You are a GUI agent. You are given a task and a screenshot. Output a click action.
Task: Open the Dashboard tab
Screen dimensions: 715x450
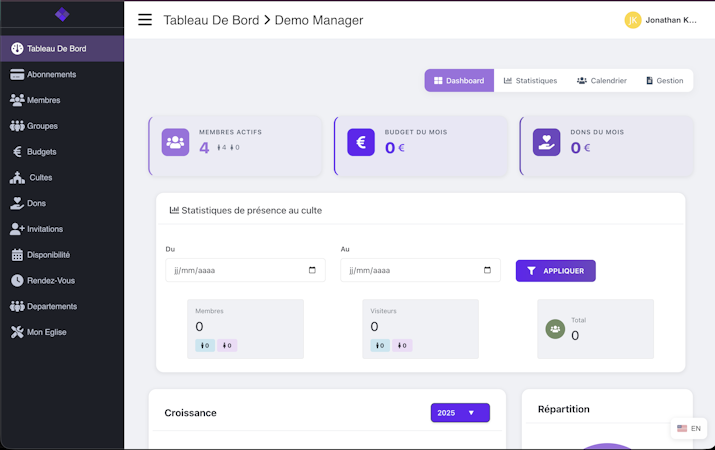pos(459,80)
